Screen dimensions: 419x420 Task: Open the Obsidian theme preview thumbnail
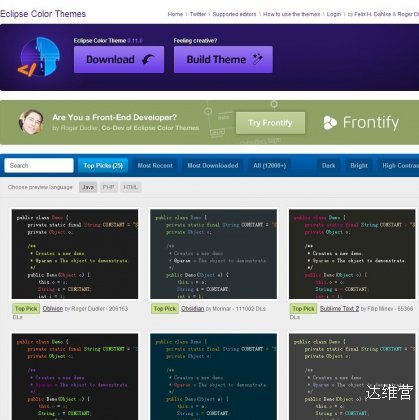[x=213, y=254]
